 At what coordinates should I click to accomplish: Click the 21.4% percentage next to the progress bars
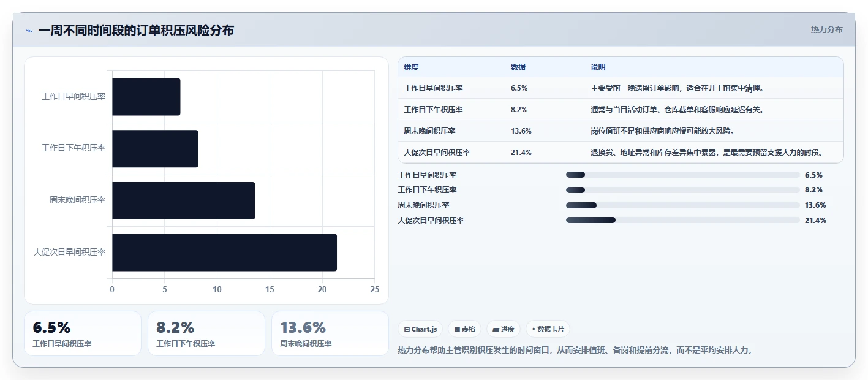click(815, 221)
